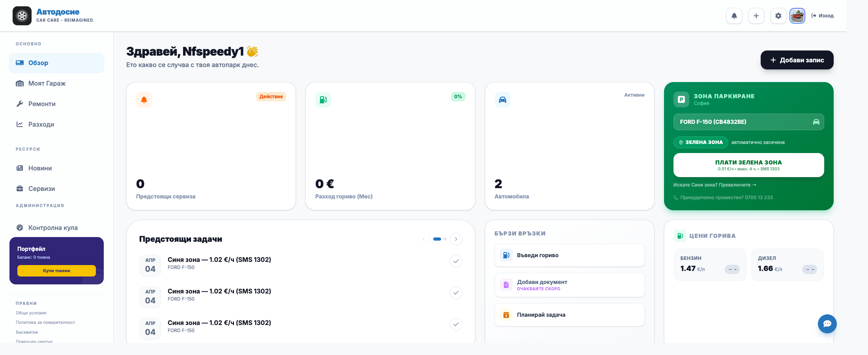Click the Автодосие wheel logo
This screenshot has height=355, width=868.
click(x=22, y=16)
